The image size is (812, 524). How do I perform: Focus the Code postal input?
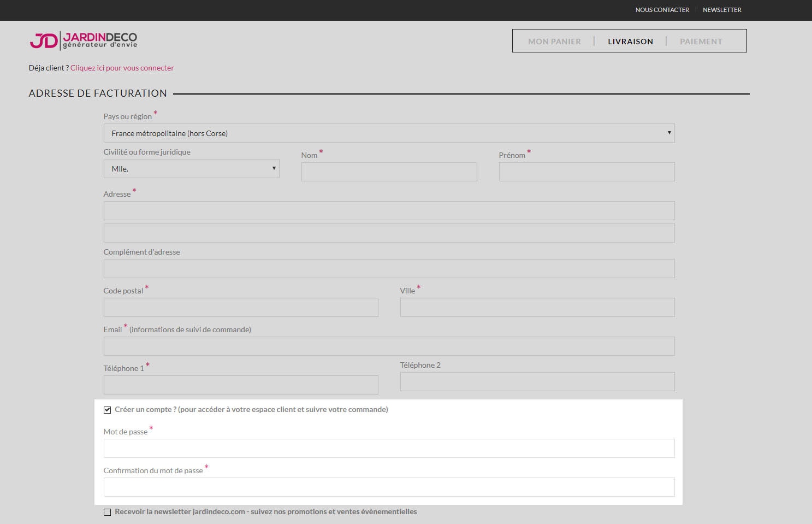point(241,308)
